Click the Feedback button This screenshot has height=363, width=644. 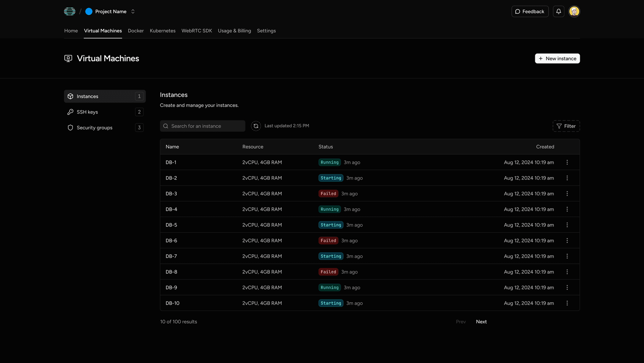click(530, 11)
